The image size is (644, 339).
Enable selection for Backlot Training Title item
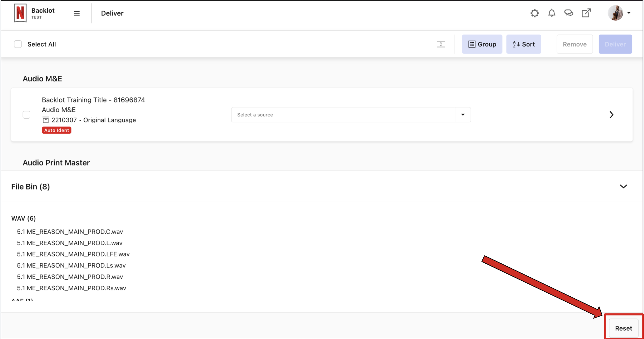pos(27,114)
